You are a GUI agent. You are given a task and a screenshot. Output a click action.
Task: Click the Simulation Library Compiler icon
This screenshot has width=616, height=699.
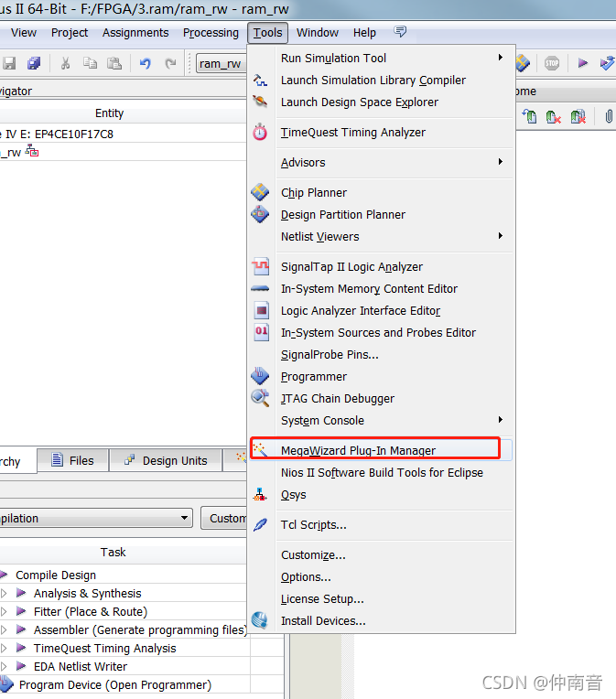[260, 81]
